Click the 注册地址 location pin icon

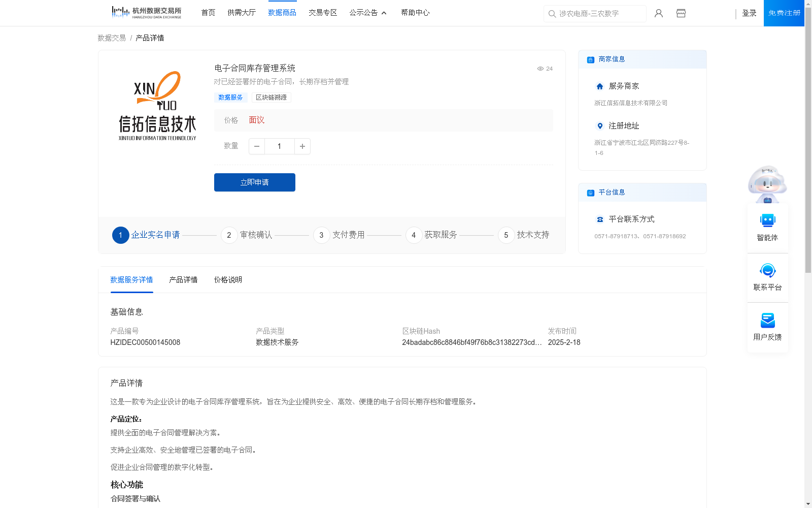[x=600, y=126]
